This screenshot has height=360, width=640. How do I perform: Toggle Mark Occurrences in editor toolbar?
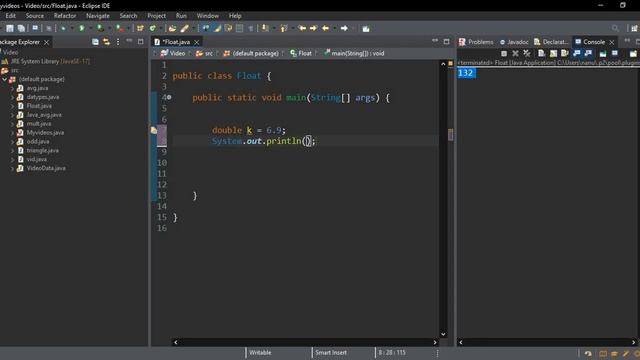point(218,28)
